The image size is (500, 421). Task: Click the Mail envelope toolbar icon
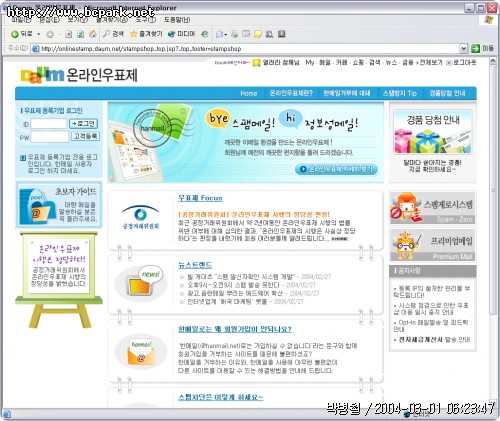tap(220, 34)
